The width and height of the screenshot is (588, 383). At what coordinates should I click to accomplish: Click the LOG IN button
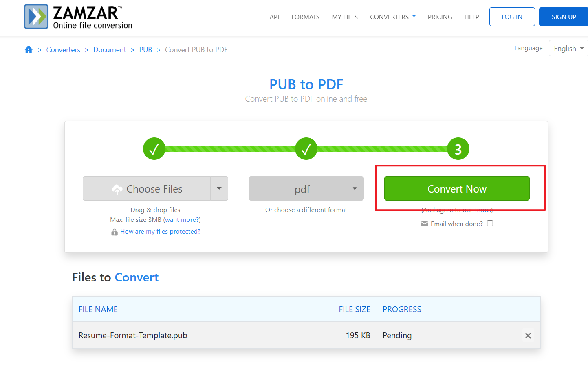[512, 17]
